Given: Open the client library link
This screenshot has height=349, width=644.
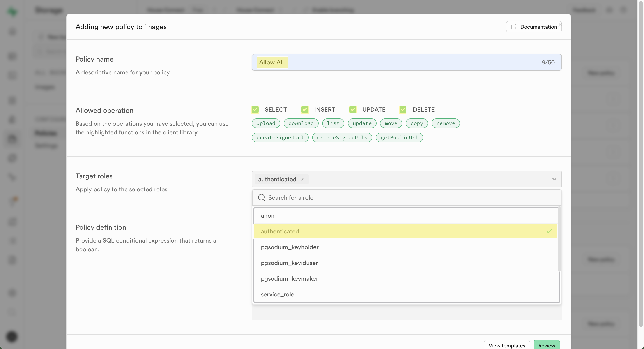Looking at the screenshot, I should (180, 132).
